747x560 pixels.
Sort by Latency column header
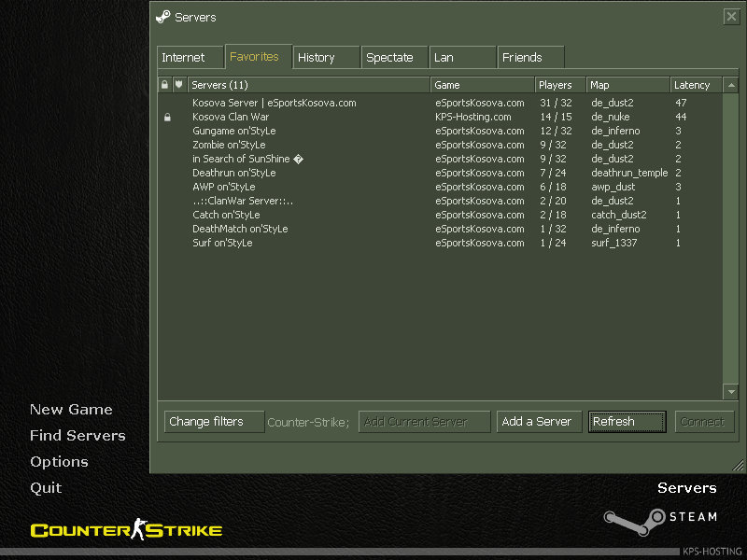696,85
